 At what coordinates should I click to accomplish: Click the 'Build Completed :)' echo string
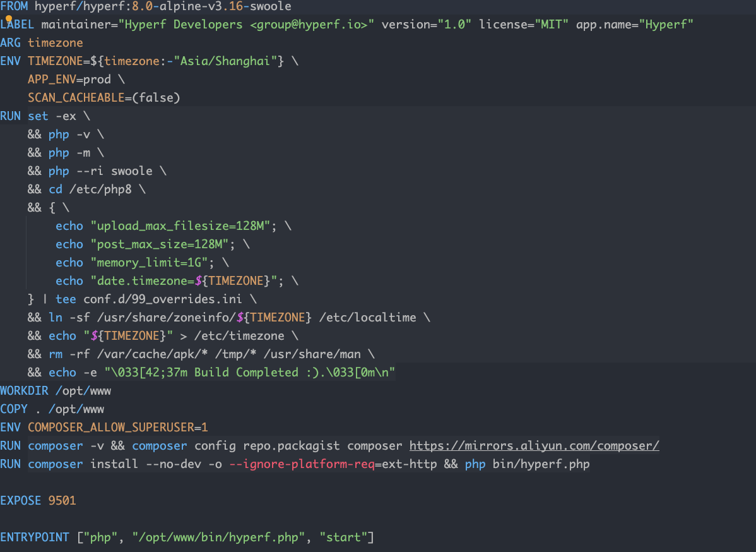[x=250, y=373]
